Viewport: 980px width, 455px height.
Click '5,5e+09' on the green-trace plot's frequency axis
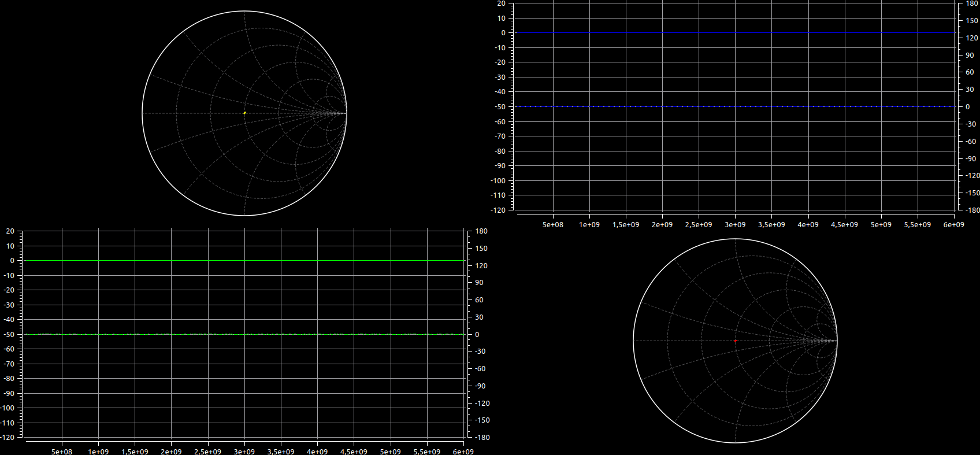(426, 452)
